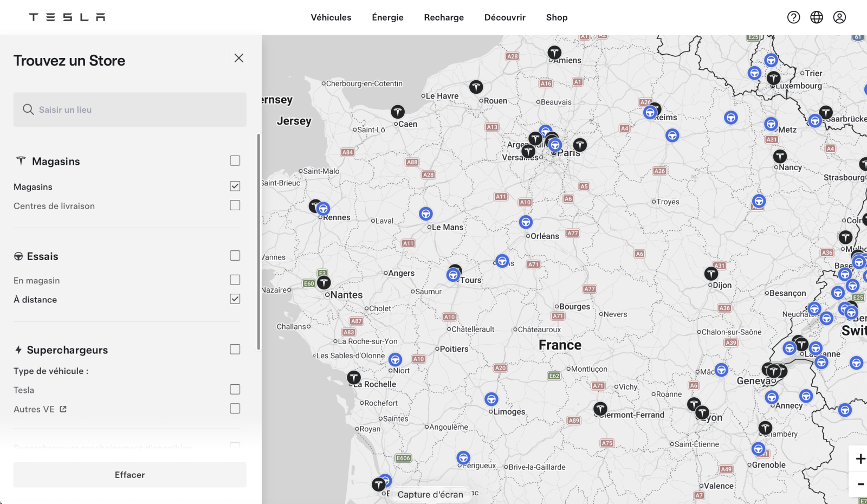Select the test drive marker near Le Mans
This screenshot has height=504, width=867.
point(426,214)
